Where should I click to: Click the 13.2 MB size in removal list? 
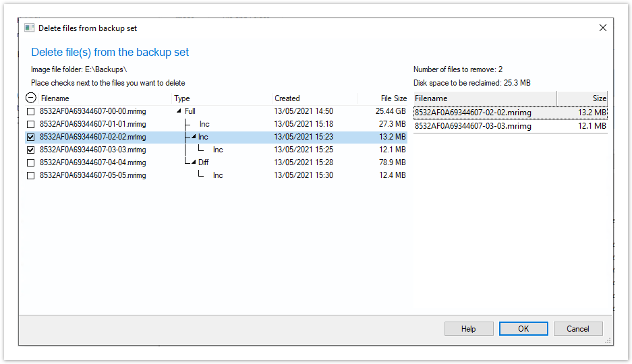tap(592, 113)
